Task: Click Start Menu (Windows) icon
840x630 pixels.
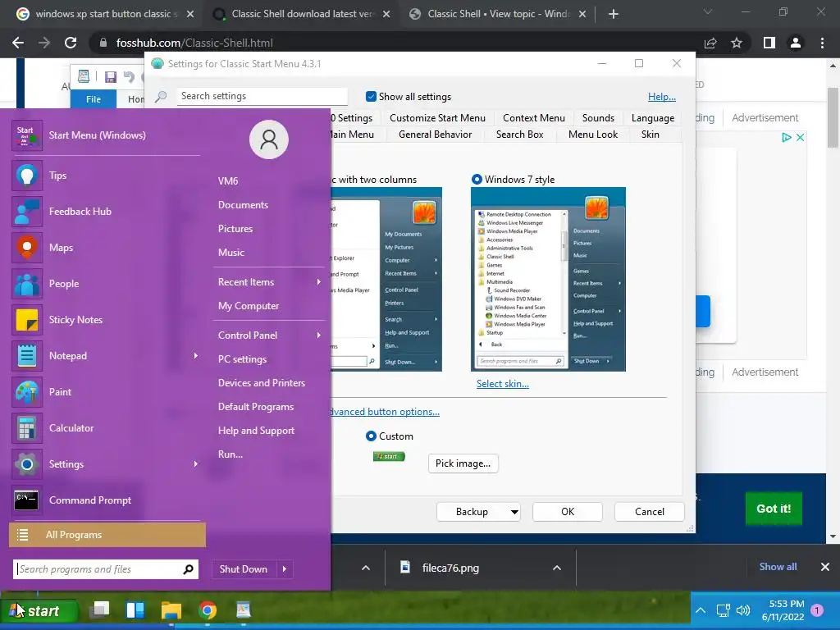Action: pos(27,135)
